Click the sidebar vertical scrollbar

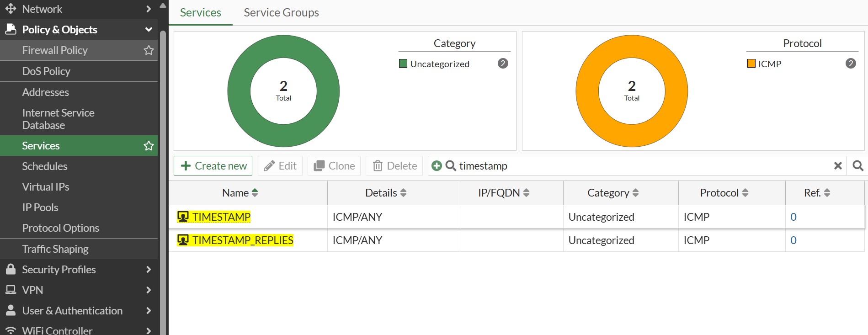(x=163, y=183)
